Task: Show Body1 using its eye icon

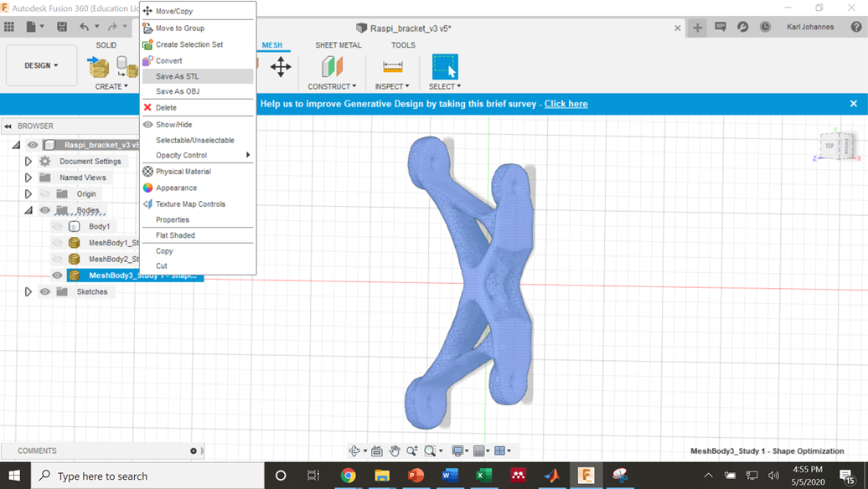Action: pos(57,226)
